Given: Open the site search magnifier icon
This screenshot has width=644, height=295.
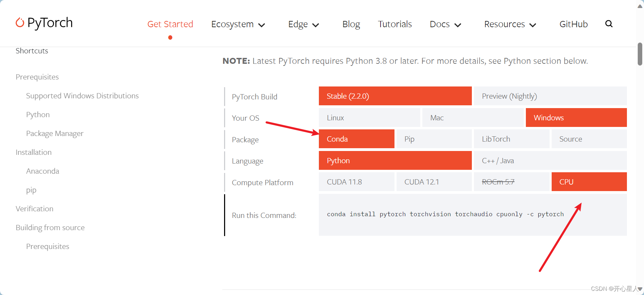Looking at the screenshot, I should [x=609, y=24].
